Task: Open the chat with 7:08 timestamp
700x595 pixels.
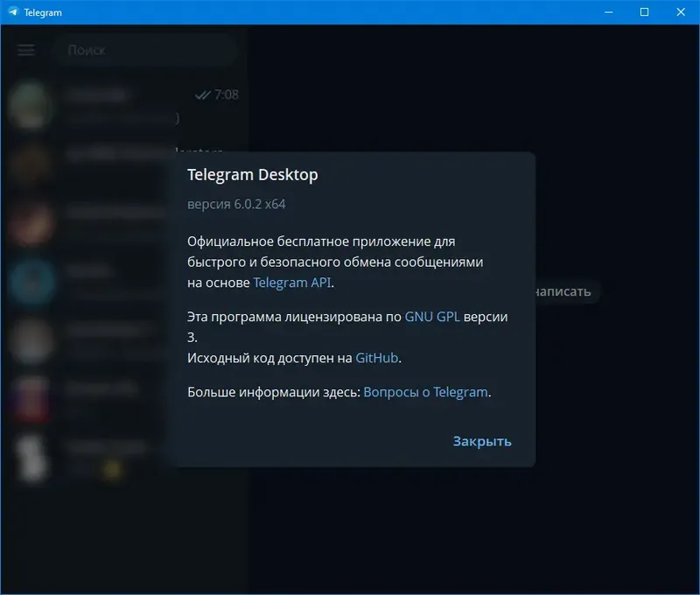Action: 124,106
